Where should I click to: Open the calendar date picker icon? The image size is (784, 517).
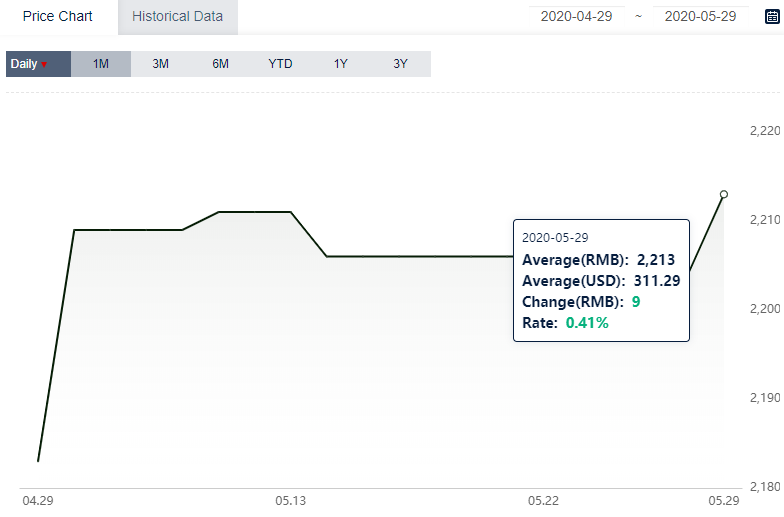coord(772,16)
